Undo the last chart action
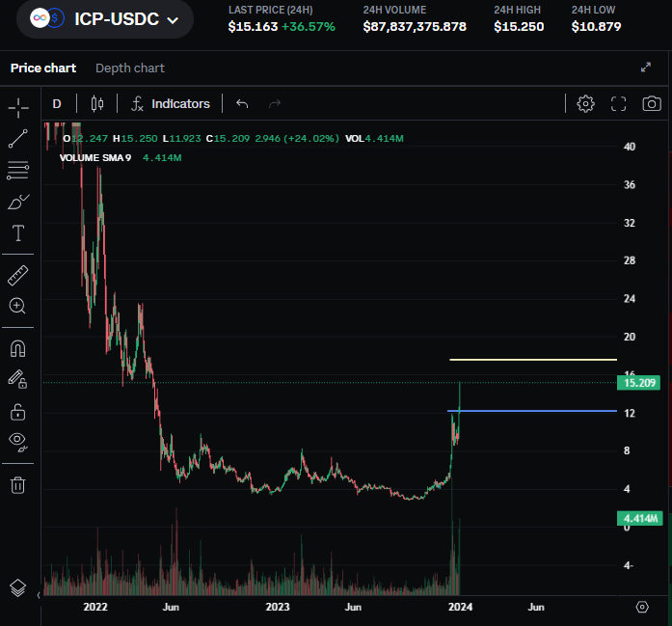The image size is (672, 626). tap(242, 104)
